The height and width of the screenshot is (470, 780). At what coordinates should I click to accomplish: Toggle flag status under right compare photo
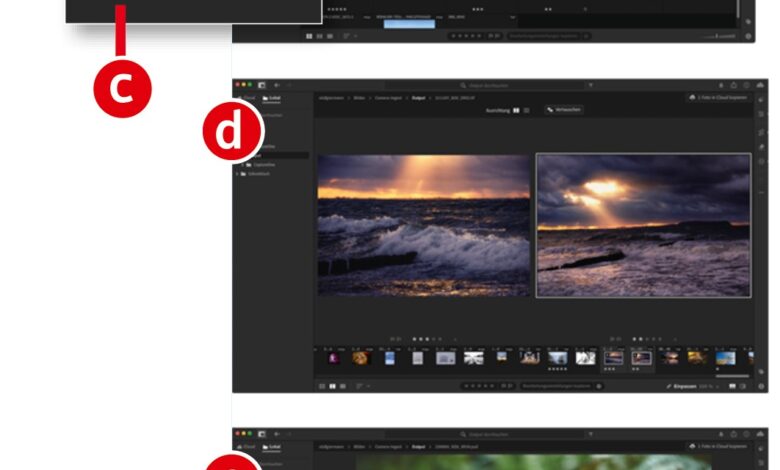pyautogui.click(x=616, y=339)
